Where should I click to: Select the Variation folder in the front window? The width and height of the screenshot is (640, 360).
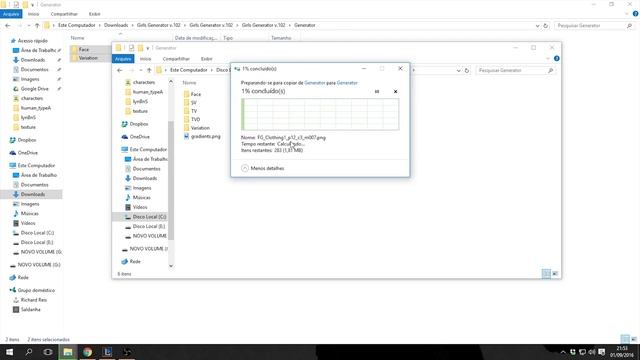[197, 128]
